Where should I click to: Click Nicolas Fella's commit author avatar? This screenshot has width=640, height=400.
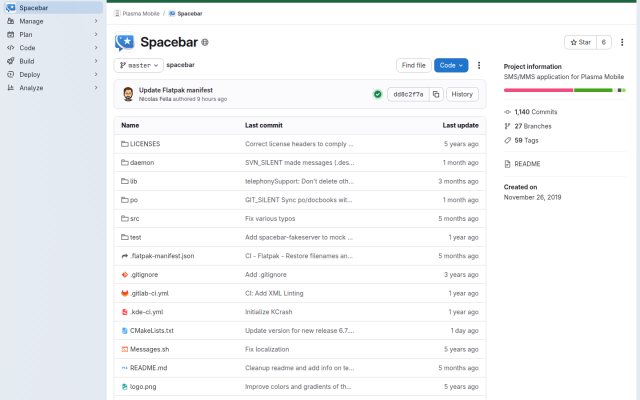(x=128, y=94)
